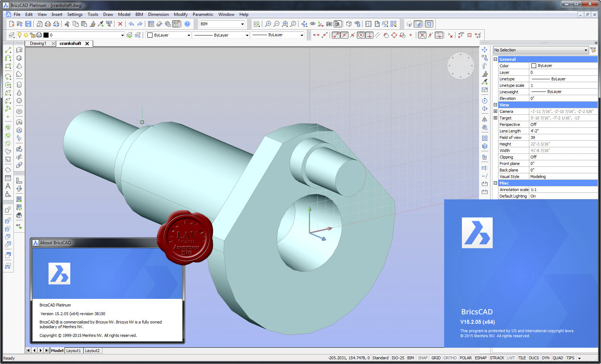
Task: Click the Zoom Out magnifier icon
Action: (x=276, y=24)
